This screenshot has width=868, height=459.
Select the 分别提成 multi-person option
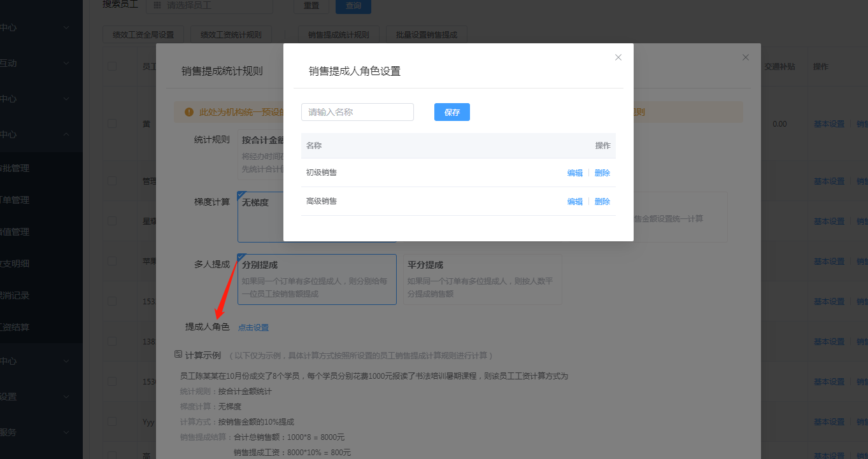pyautogui.click(x=317, y=279)
